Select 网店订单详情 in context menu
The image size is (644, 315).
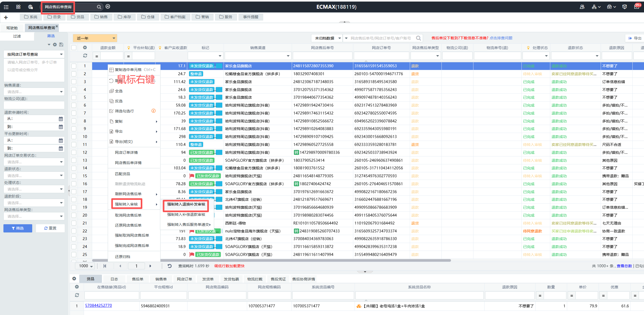click(126, 152)
